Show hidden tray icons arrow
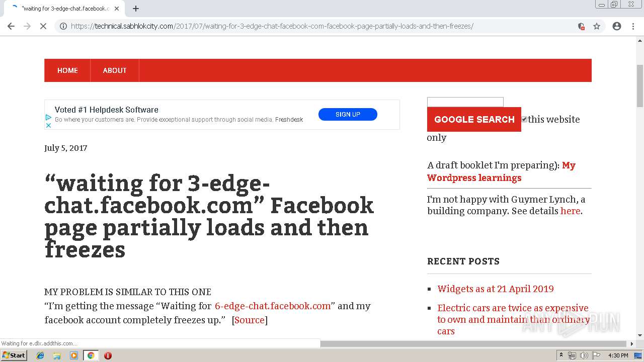Screen dimensions: 644x362 coord(561,355)
